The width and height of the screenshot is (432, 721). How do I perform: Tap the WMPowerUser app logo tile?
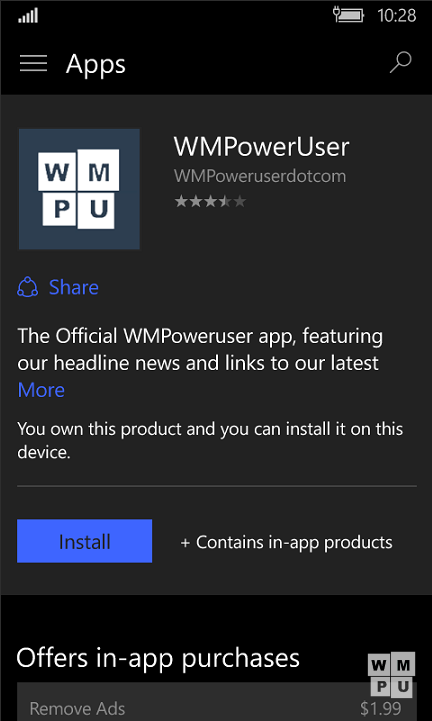coord(79,189)
